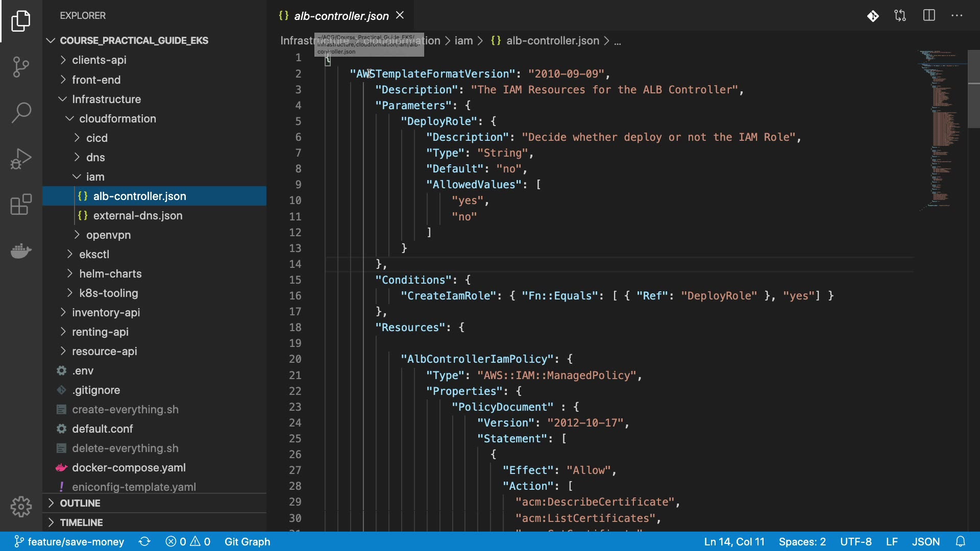The image size is (980, 551).
Task: Open editor More Actions ellipsis menu
Action: pos(957,16)
